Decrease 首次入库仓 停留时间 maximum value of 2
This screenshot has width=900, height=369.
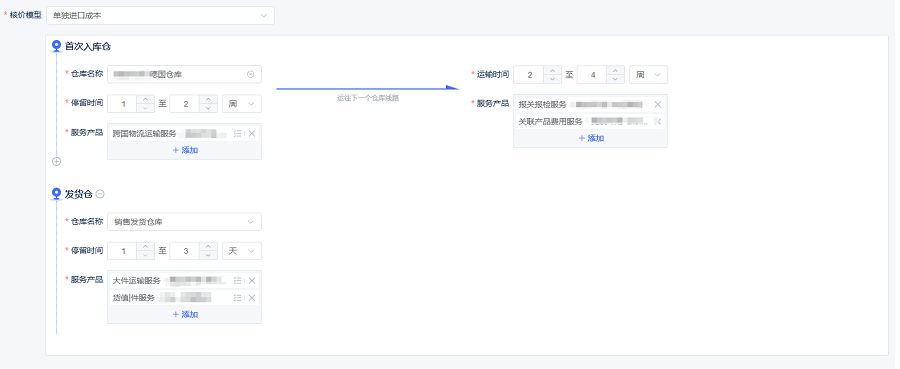tap(208, 108)
